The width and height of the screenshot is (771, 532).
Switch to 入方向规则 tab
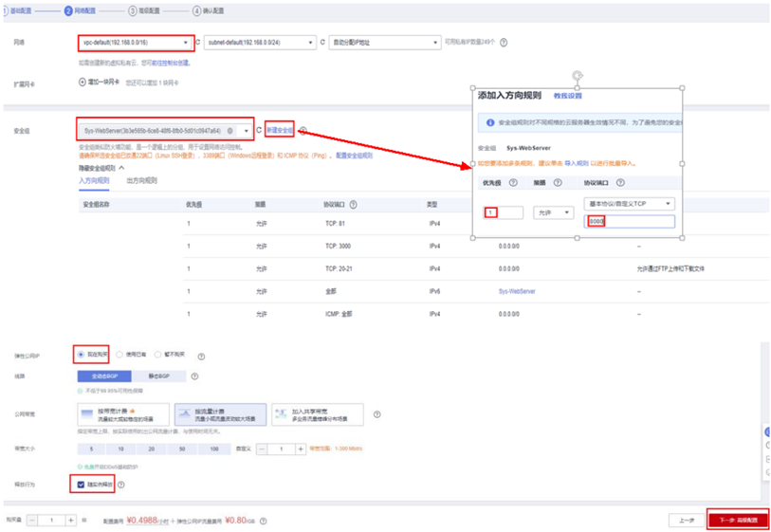94,180
